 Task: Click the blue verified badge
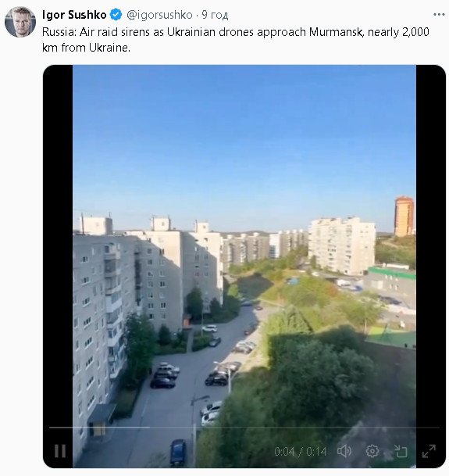(116, 15)
